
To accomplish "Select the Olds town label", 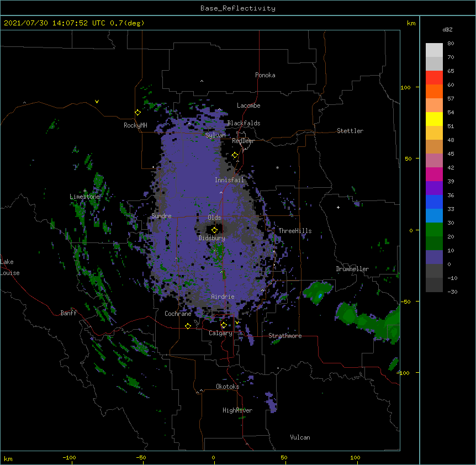I will 214,218.
